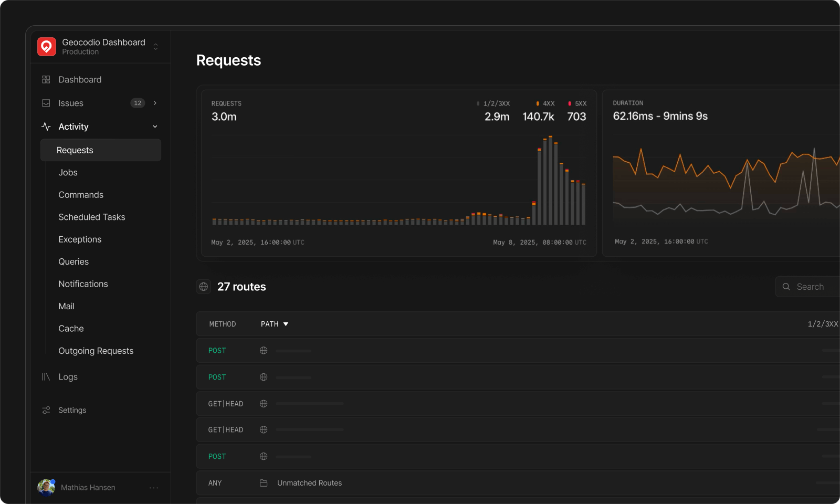The image size is (840, 504).
Task: Expand the Issues submenu arrow
Action: click(x=155, y=103)
